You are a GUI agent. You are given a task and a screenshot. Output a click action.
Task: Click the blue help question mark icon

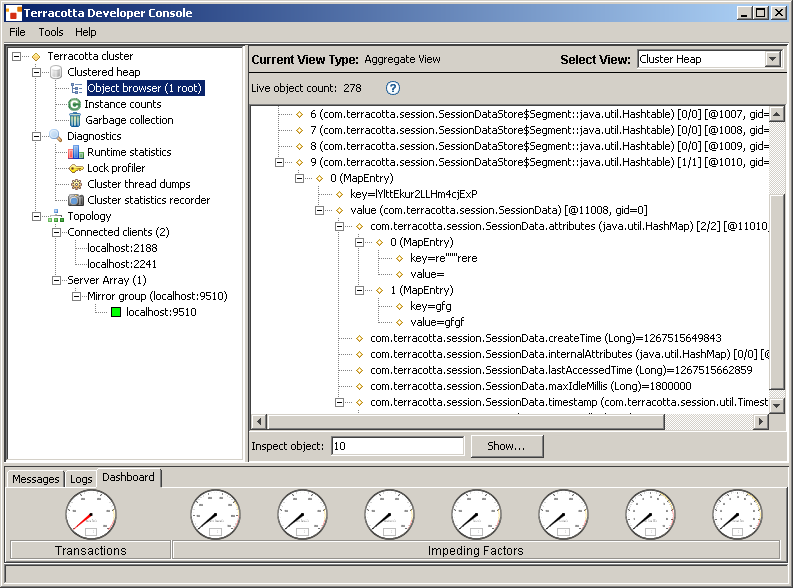(393, 88)
